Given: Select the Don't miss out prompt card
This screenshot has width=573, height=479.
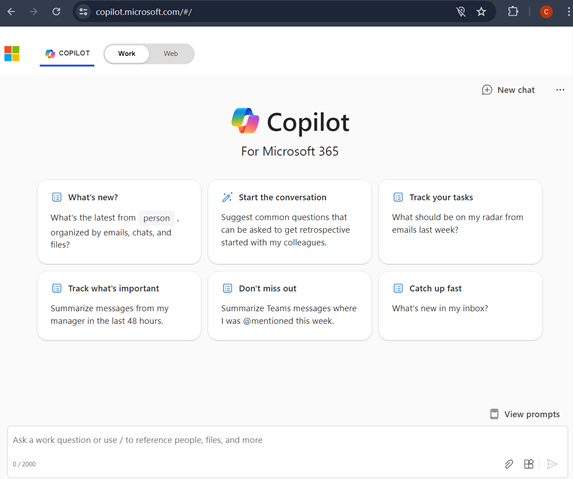Looking at the screenshot, I should (x=290, y=306).
